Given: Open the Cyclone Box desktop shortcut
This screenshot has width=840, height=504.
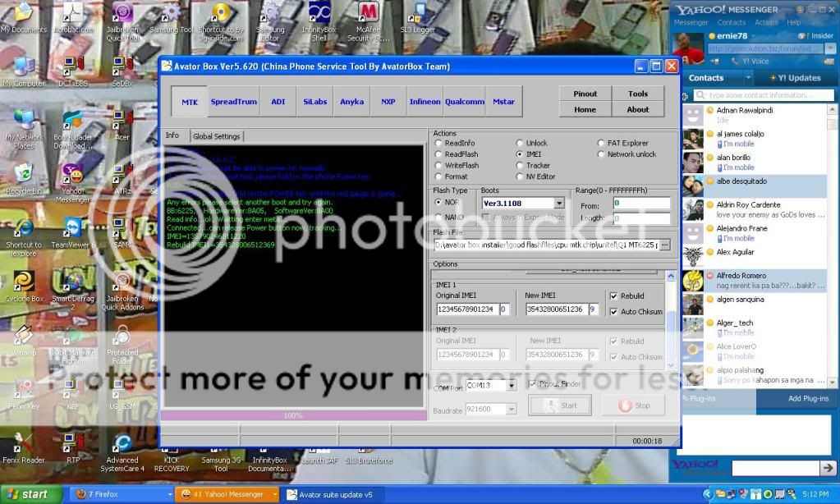Looking at the screenshot, I should coord(23,282).
